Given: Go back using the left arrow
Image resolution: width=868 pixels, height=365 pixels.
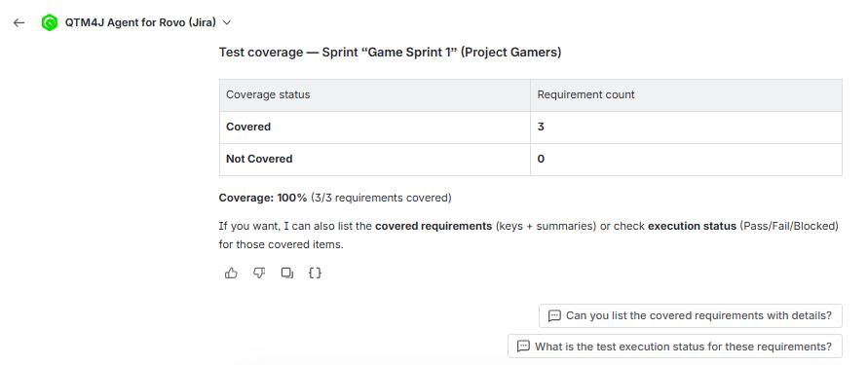Looking at the screenshot, I should (19, 22).
